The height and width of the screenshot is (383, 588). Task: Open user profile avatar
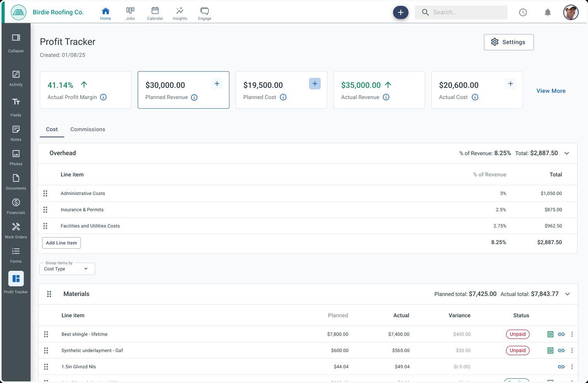(x=571, y=12)
